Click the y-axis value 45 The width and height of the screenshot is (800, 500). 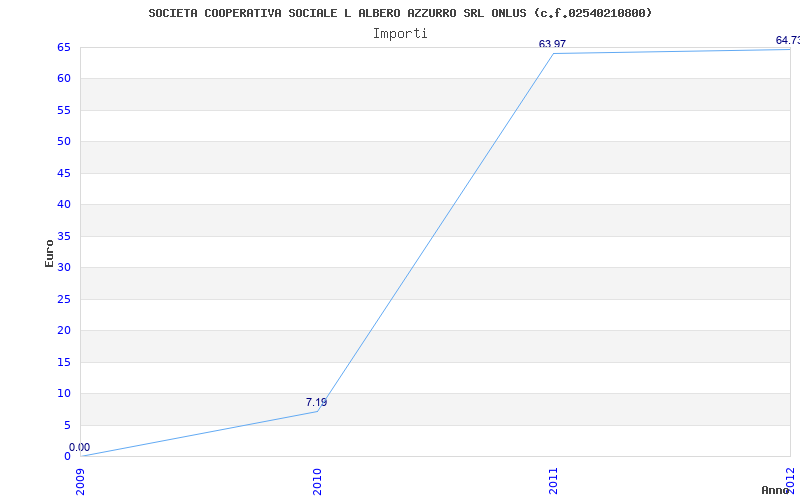[64, 173]
